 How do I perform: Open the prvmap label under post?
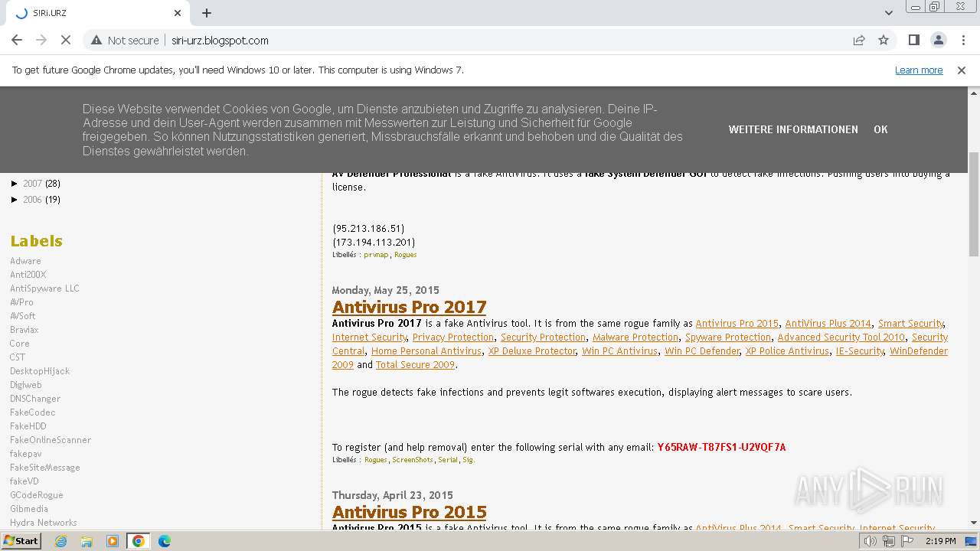coord(377,255)
